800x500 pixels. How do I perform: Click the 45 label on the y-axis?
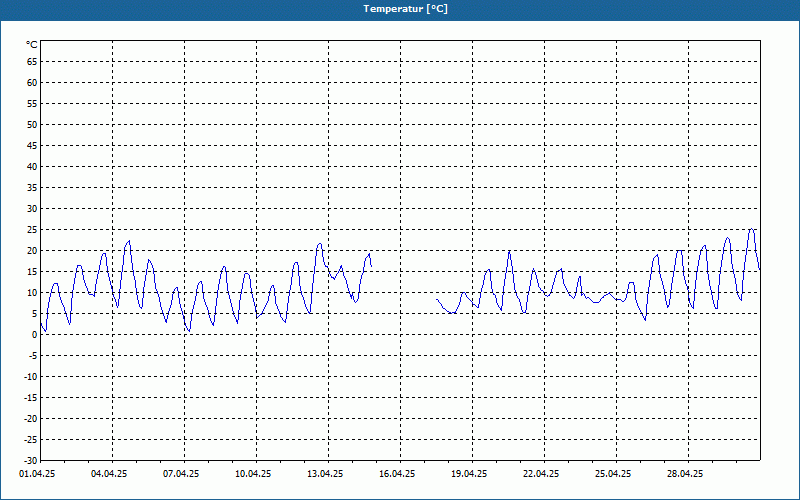pos(32,146)
